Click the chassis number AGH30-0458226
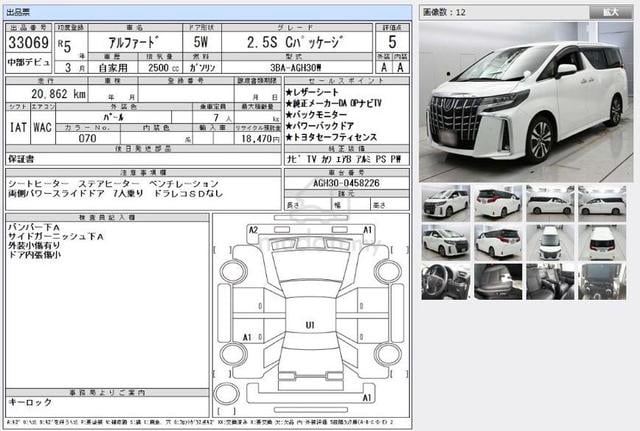Image resolution: width=640 pixels, height=431 pixels. [x=346, y=183]
